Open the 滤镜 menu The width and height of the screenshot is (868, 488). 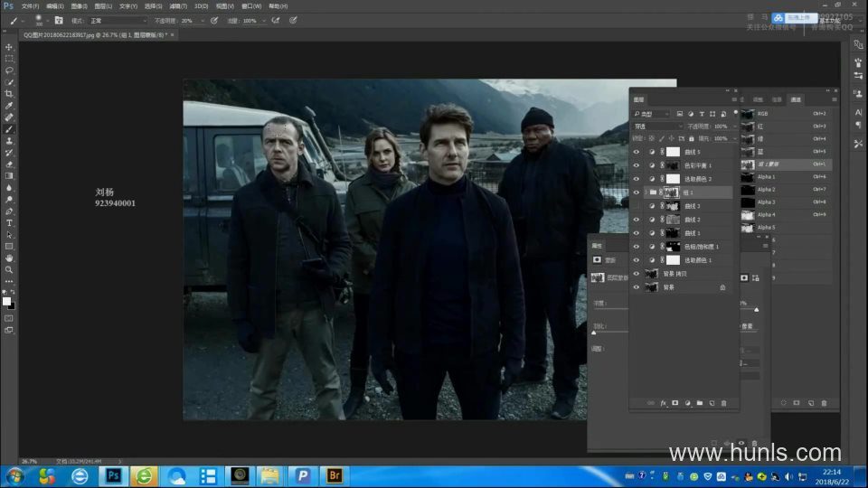click(x=177, y=5)
